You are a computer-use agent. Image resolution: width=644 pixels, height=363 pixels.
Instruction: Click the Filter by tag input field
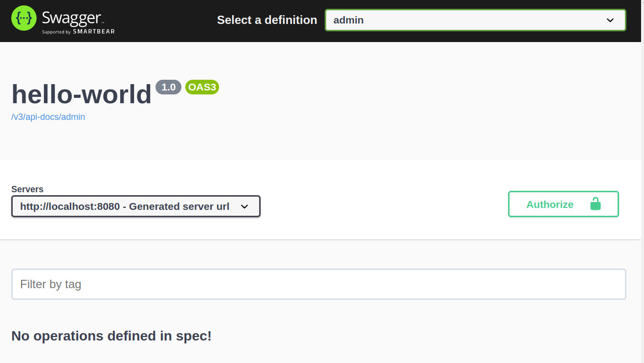tap(319, 284)
